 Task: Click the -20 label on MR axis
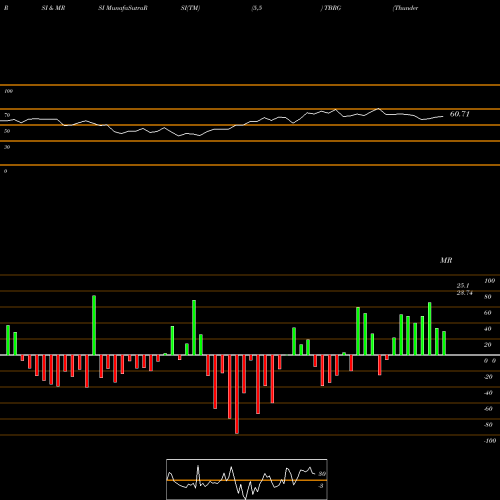point(488,377)
